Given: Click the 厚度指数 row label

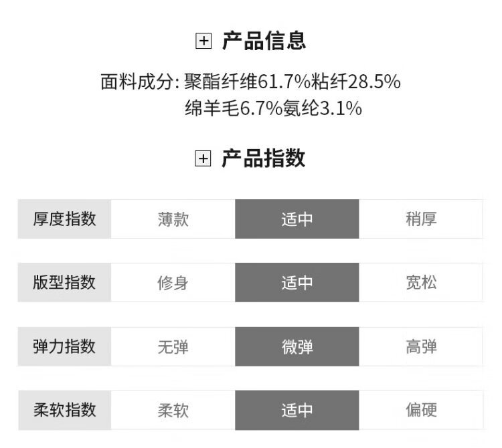Looking at the screenshot, I should point(64,219).
